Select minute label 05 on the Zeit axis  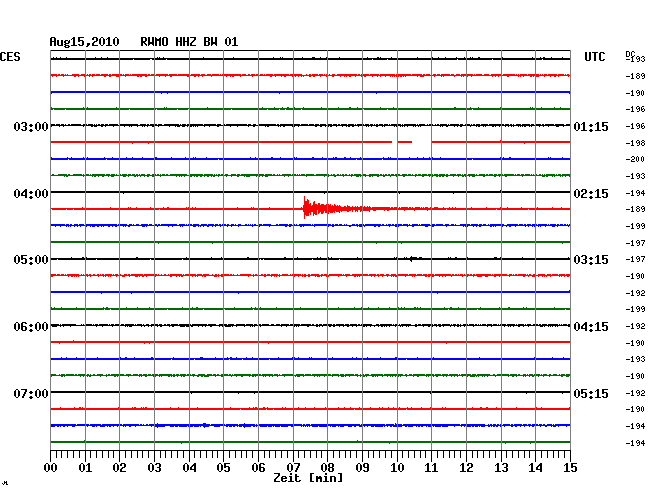coord(223,468)
